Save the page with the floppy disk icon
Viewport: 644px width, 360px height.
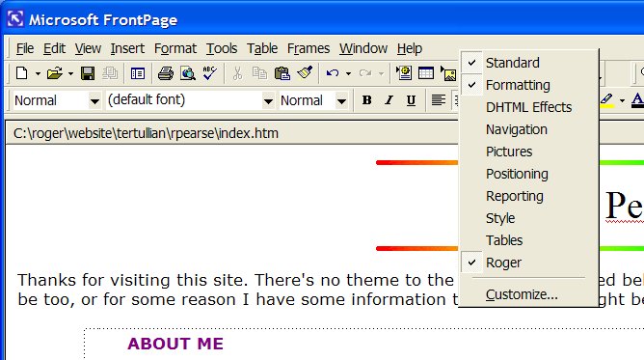[x=88, y=73]
